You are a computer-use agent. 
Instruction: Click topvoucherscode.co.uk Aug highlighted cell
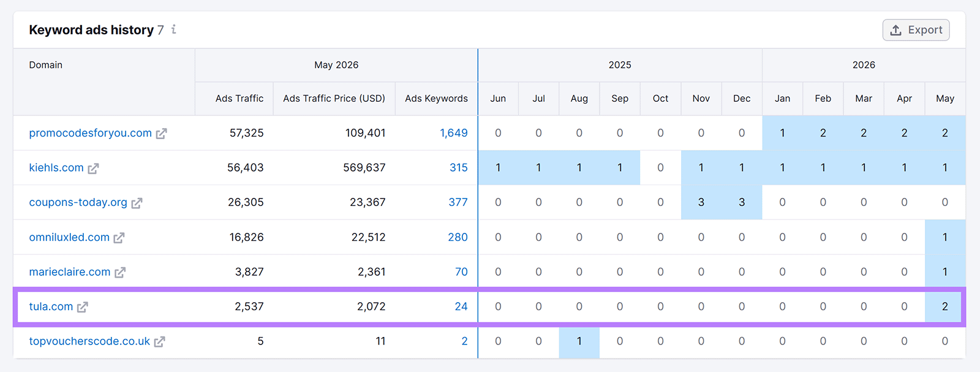579,341
